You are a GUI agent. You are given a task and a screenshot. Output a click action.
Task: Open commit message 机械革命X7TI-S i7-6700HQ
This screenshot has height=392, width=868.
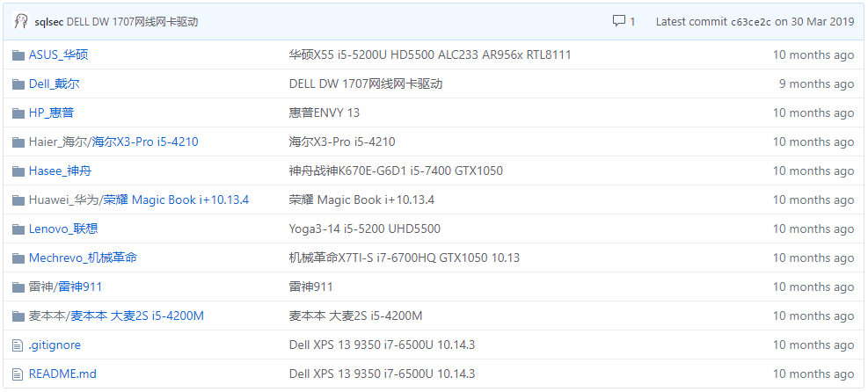coord(405,258)
